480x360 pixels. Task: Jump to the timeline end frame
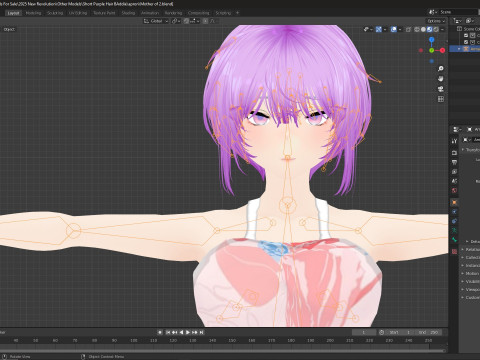pyautogui.click(x=201, y=332)
